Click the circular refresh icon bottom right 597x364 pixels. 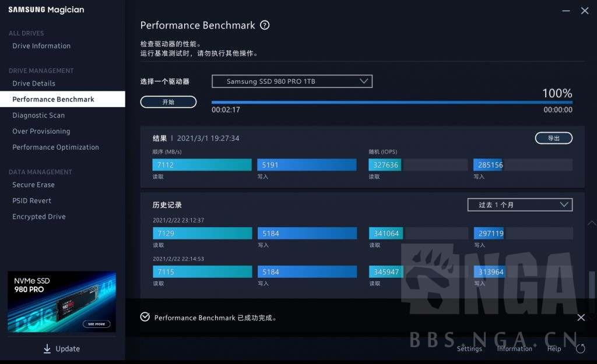click(x=580, y=348)
